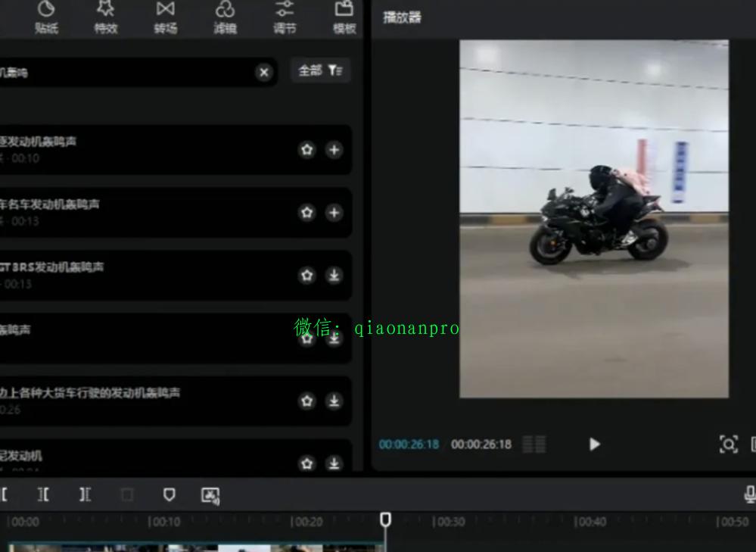
Task: Favorite the first engine roar sound (00:10)
Action: 306,150
